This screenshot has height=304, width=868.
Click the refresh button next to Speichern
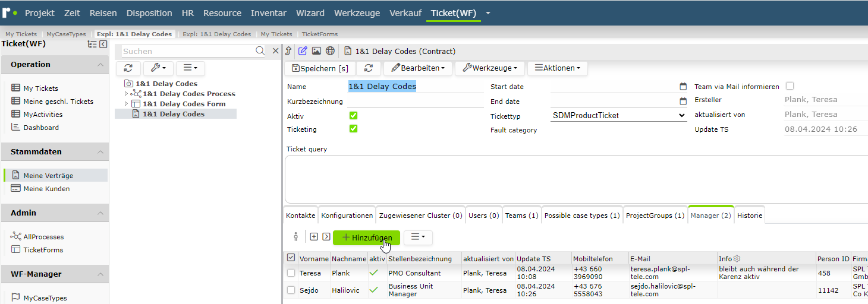pyautogui.click(x=369, y=68)
